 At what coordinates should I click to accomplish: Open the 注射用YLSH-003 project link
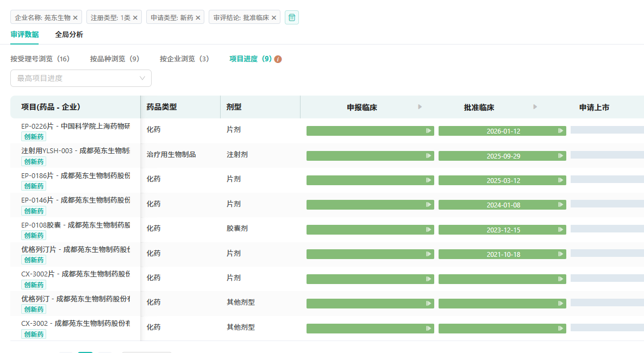76,151
